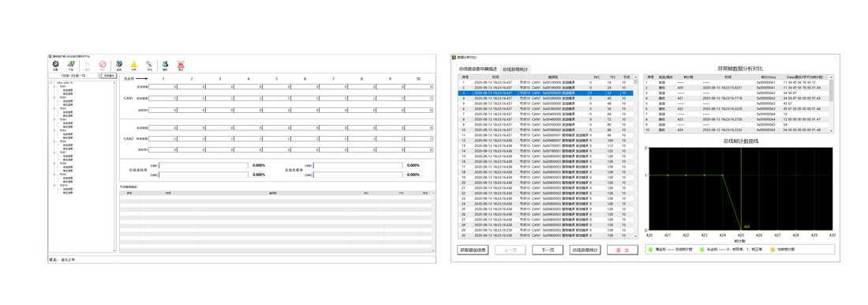
Task: Click the 获取错误信息 button
Action: (x=473, y=250)
